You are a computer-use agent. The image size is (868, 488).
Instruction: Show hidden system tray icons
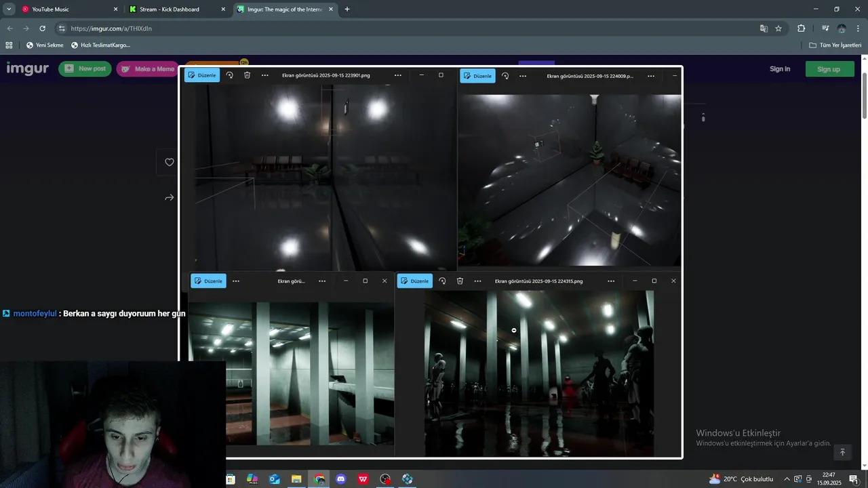pyautogui.click(x=787, y=479)
